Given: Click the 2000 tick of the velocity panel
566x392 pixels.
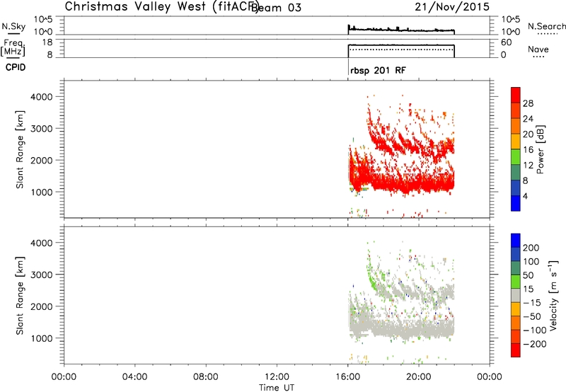Looking at the screenshot, I should coord(42,306).
